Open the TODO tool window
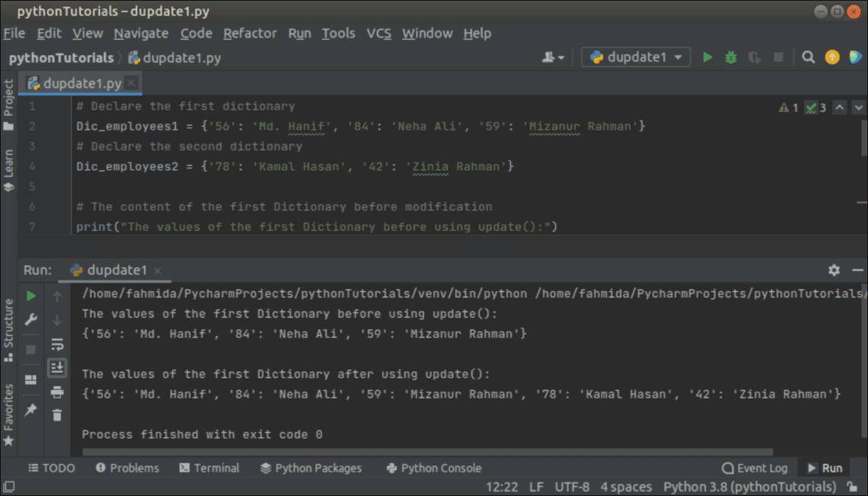 pos(52,469)
